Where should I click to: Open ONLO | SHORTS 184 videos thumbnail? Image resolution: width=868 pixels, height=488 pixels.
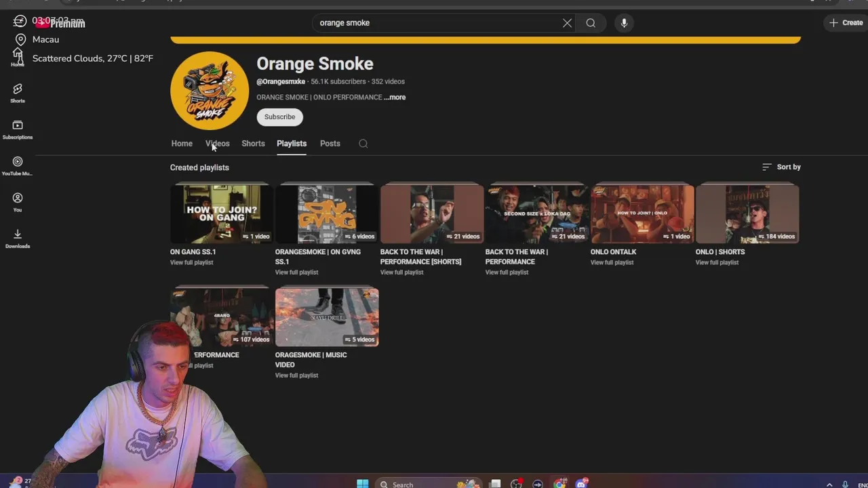coord(747,213)
